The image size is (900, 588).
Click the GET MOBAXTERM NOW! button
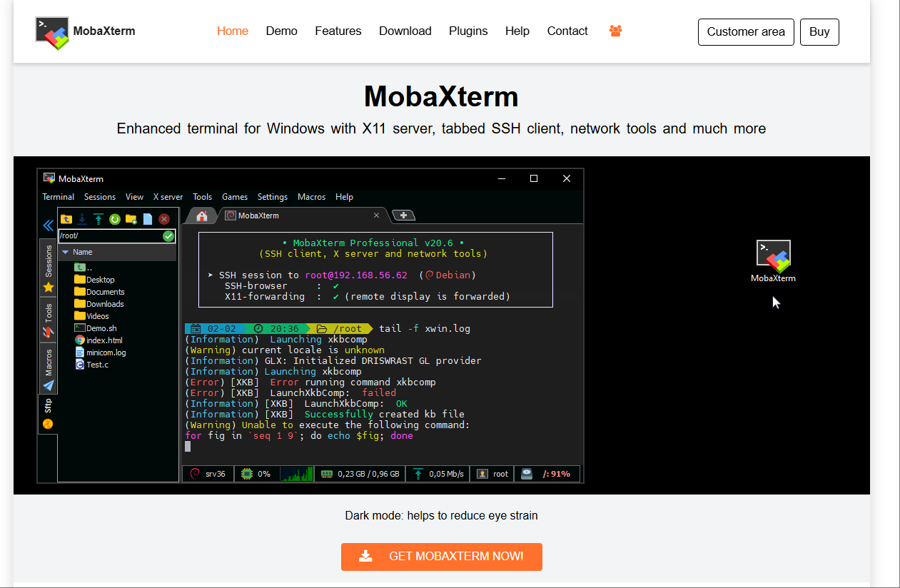tap(441, 557)
